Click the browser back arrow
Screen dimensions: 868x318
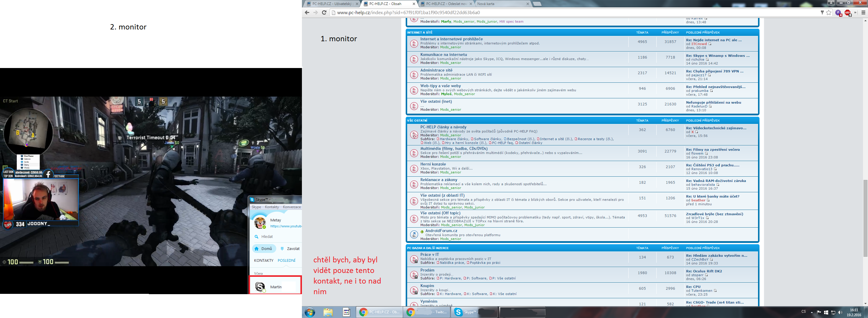[307, 12]
